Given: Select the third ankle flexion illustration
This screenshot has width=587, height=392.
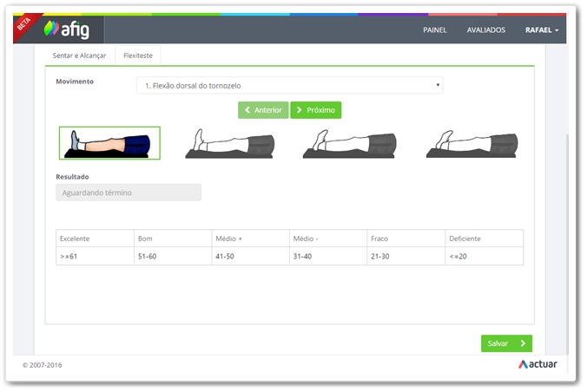Looking at the screenshot, I should click(x=349, y=143).
